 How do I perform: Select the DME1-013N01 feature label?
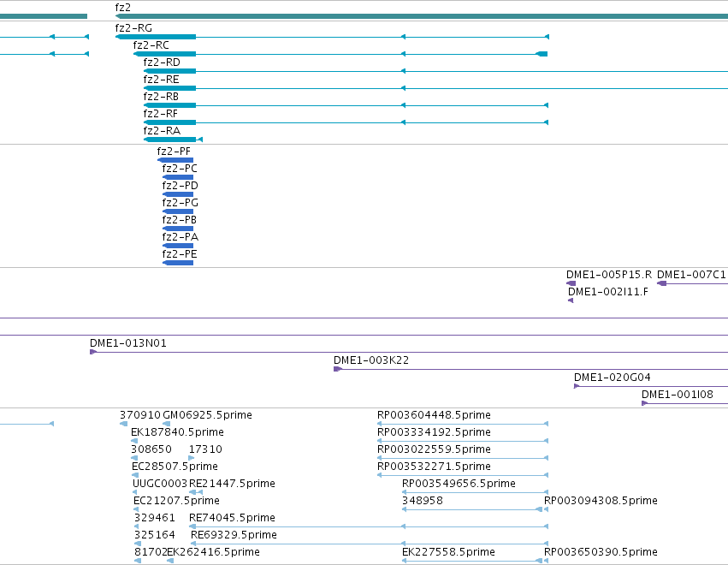click(128, 343)
